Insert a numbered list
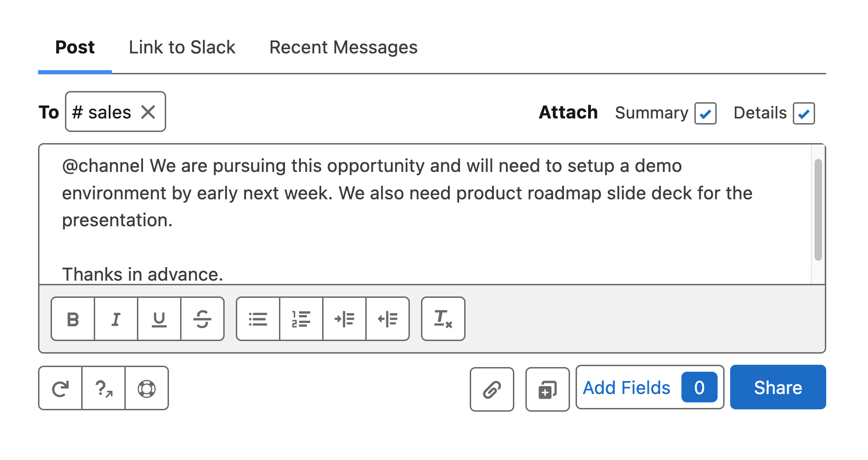 [x=301, y=319]
